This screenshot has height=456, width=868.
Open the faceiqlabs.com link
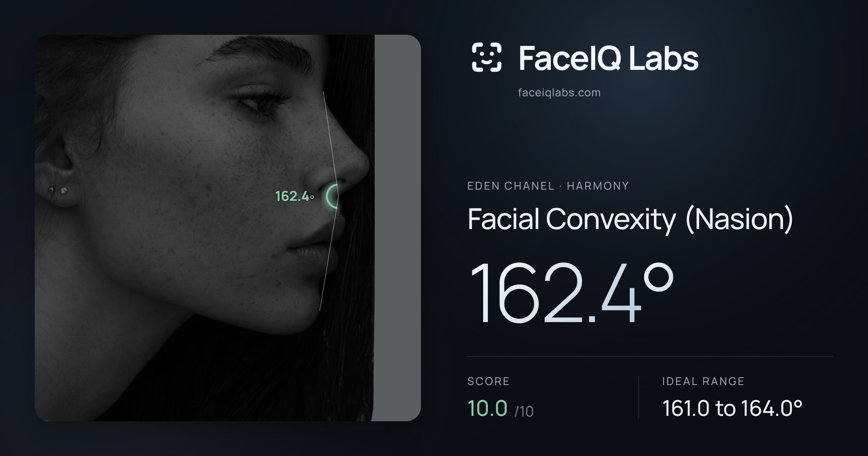tap(559, 93)
